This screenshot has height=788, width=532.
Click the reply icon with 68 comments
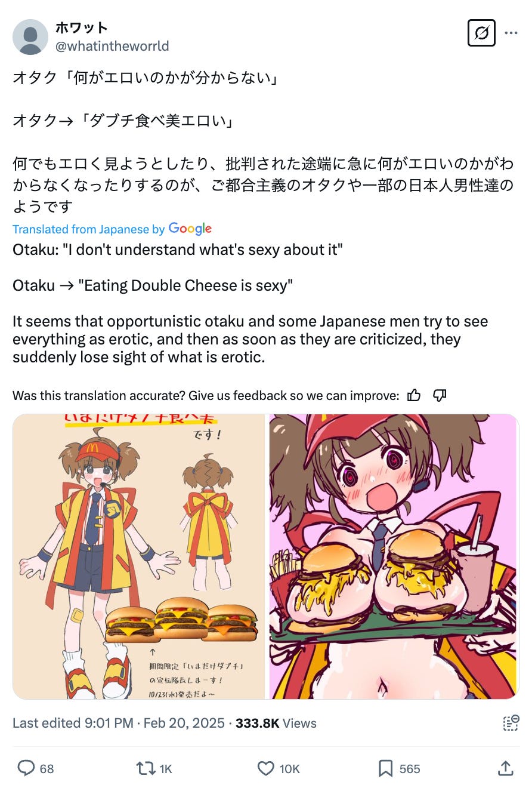pos(26,768)
